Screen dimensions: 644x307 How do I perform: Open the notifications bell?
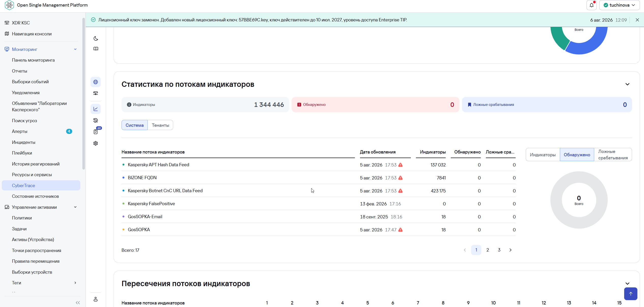(592, 5)
